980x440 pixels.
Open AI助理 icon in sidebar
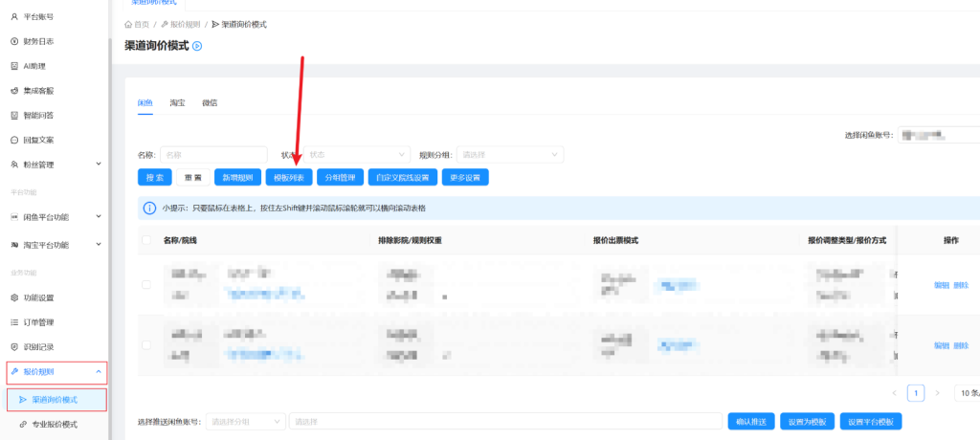(14, 66)
